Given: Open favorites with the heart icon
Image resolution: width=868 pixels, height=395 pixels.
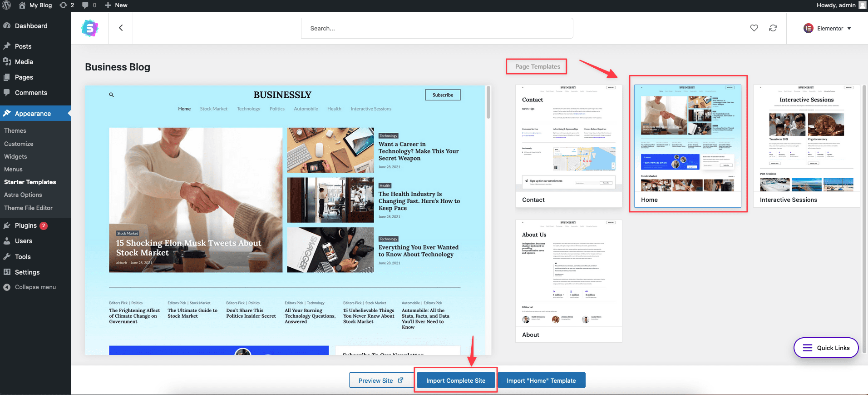Looking at the screenshot, I should point(754,28).
